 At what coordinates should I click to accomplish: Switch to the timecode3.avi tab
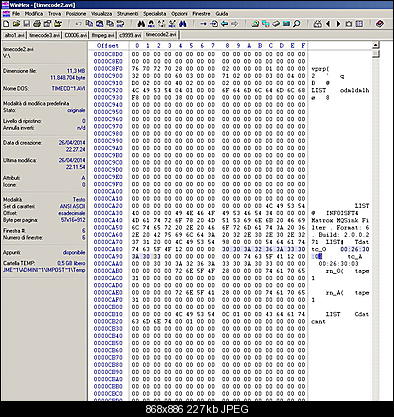coord(44,35)
